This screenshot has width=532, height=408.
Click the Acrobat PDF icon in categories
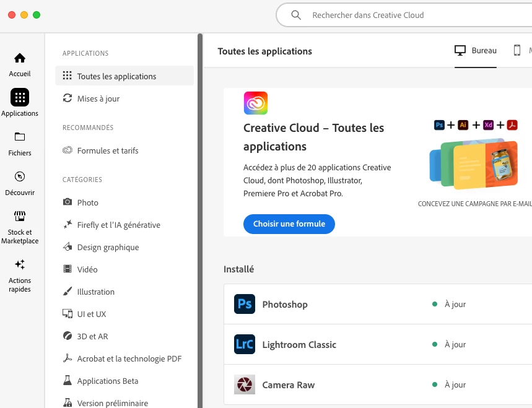pos(67,358)
